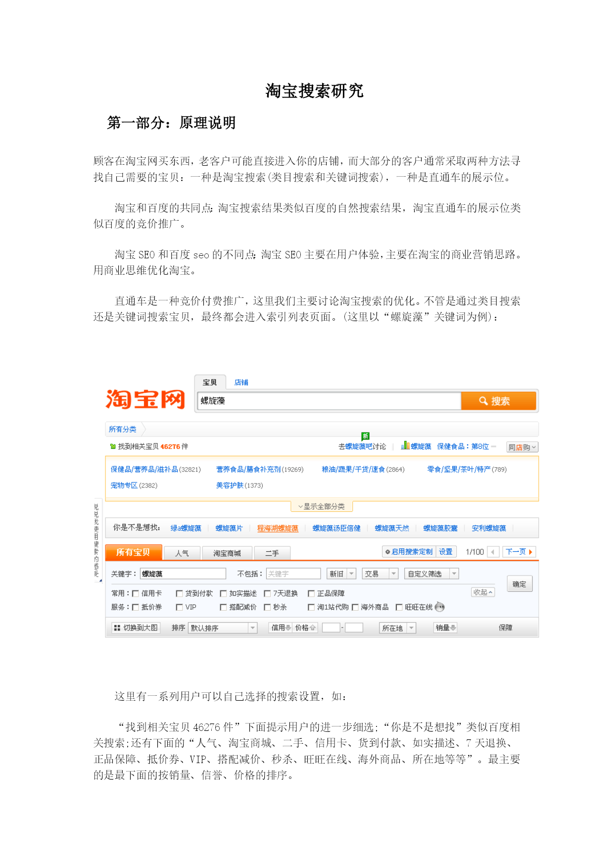Switch to the 二手 tab

tap(272, 553)
